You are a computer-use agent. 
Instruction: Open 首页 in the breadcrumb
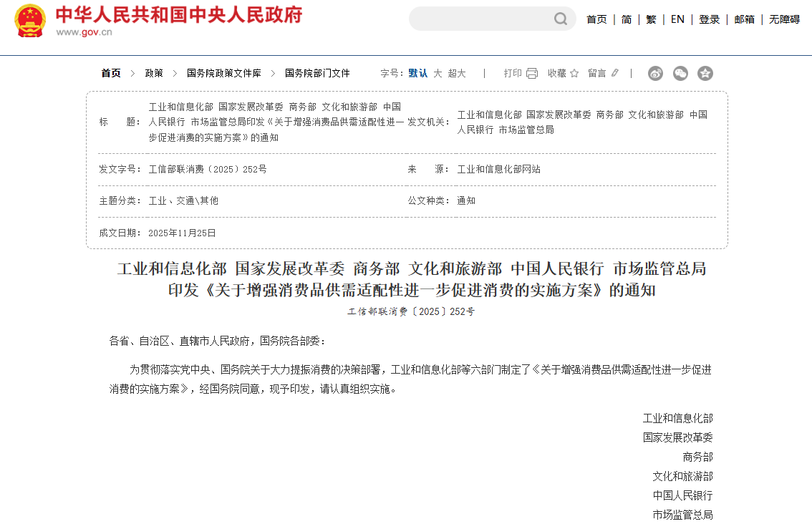(111, 73)
